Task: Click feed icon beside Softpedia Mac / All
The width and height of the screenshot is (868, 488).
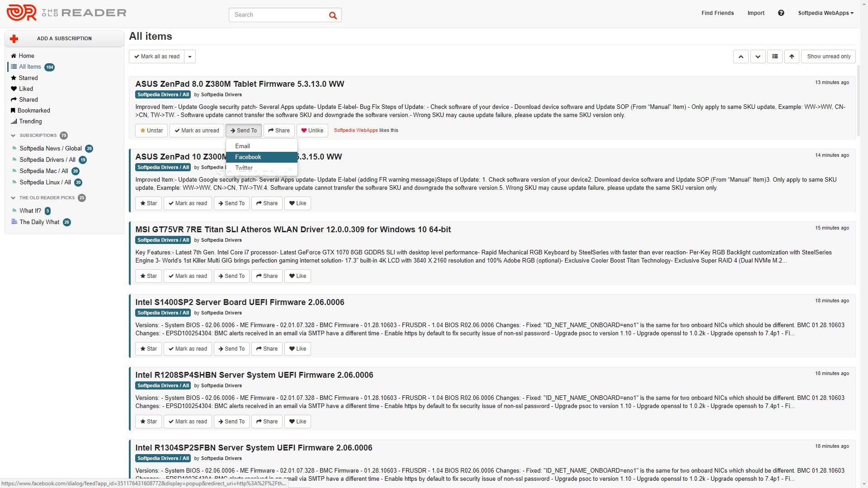Action: [14, 171]
